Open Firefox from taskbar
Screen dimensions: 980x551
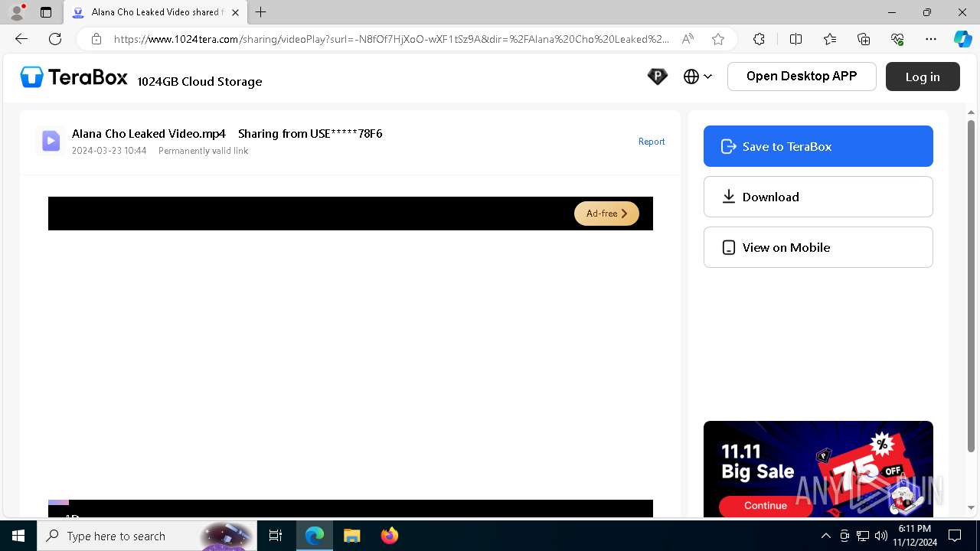(x=389, y=536)
